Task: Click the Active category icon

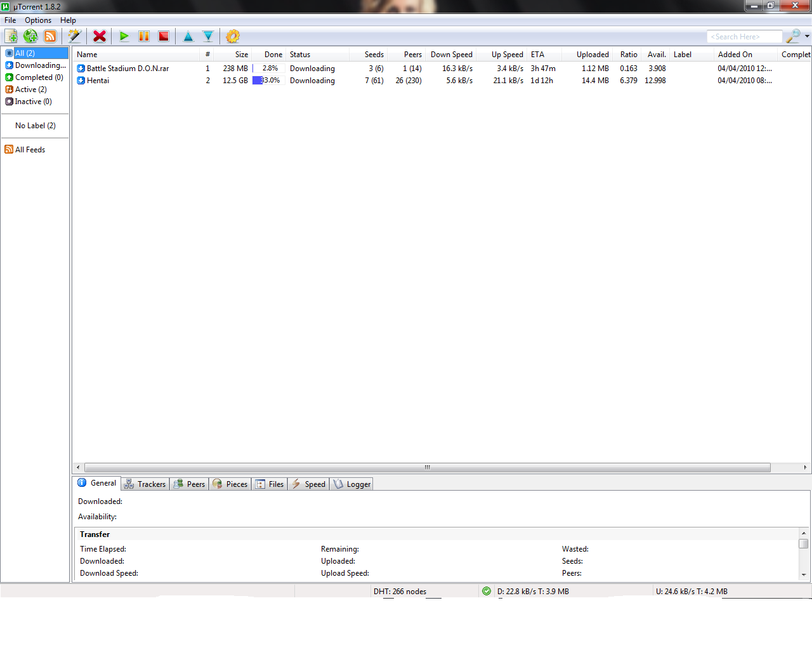Action: click(x=10, y=90)
